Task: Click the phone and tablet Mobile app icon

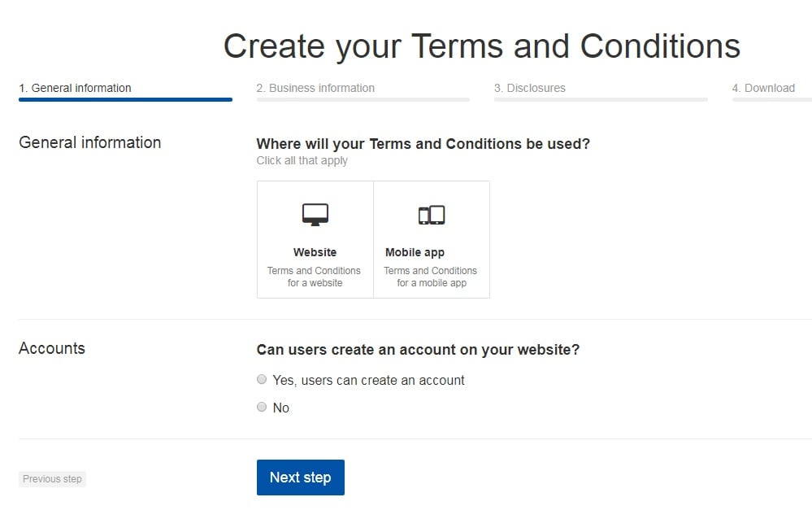Action: [x=432, y=215]
